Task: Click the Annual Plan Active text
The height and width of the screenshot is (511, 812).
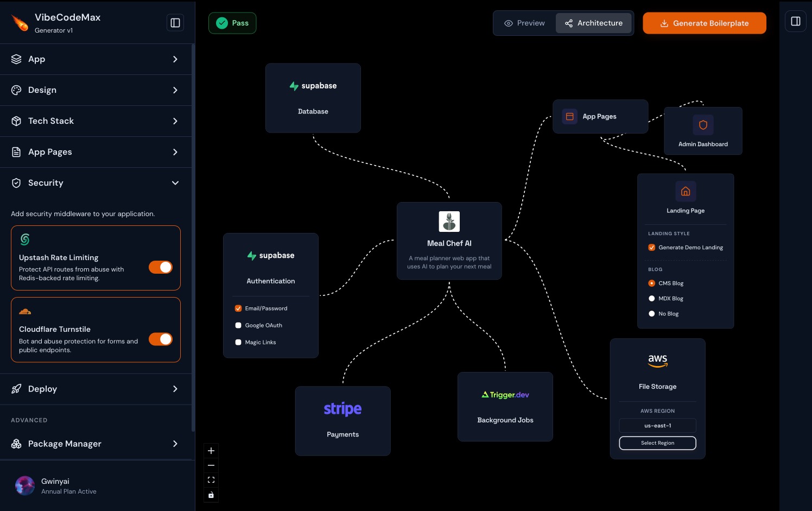Action: point(69,491)
